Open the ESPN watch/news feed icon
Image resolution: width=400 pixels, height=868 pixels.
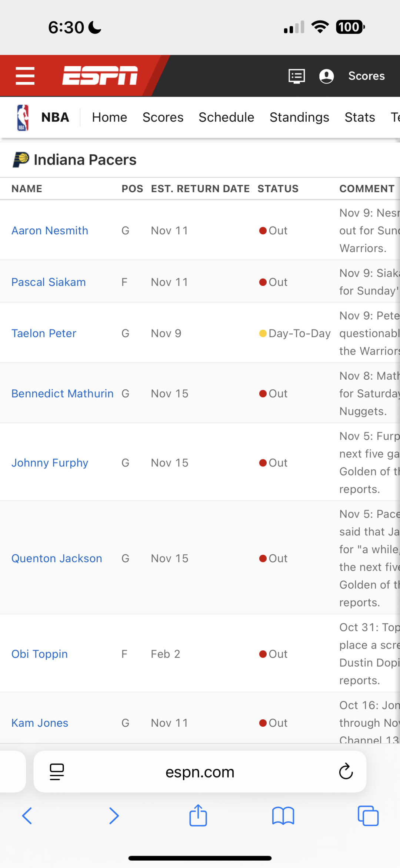(x=297, y=76)
